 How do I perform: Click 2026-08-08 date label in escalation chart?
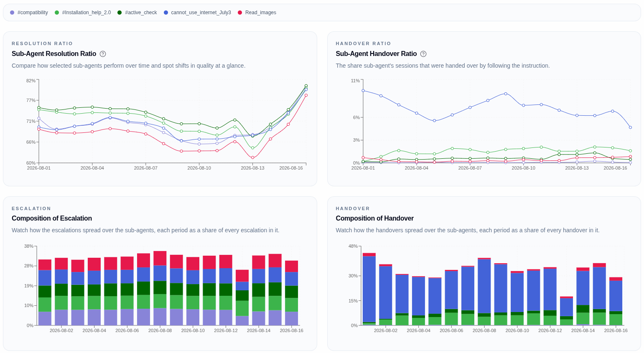pos(160,330)
